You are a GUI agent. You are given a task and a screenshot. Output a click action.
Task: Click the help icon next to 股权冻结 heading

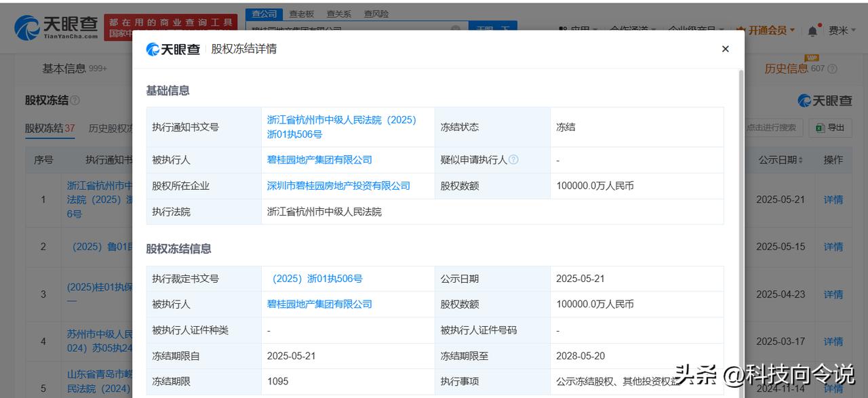(x=75, y=100)
